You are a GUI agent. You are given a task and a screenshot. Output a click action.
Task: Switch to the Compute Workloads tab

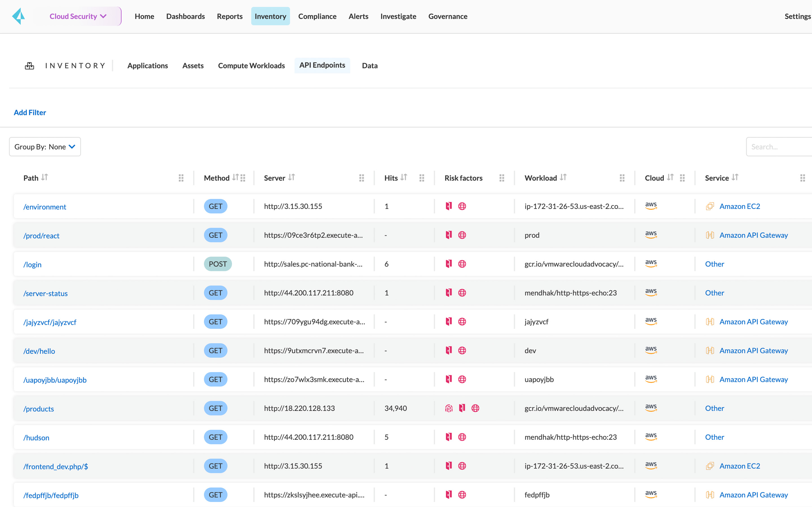pos(251,65)
